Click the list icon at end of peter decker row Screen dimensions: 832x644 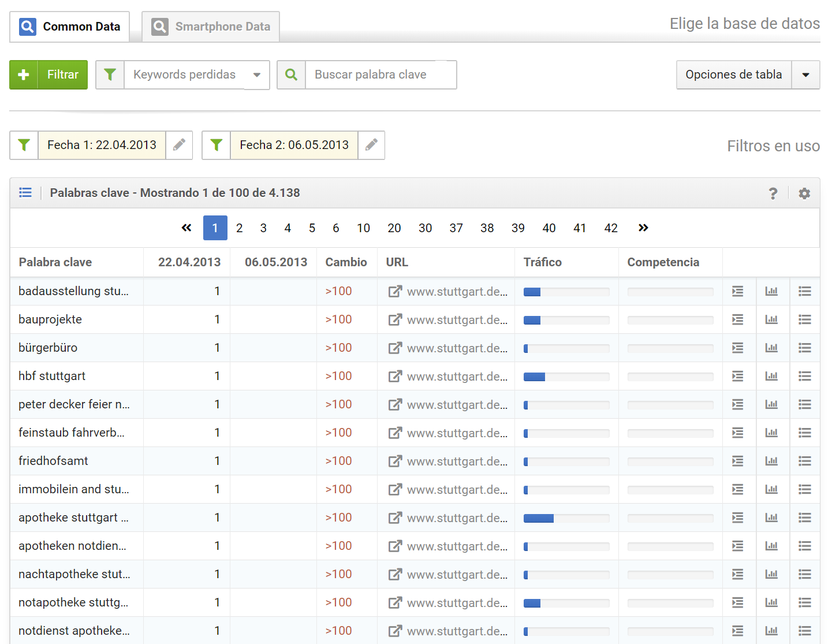coord(805,404)
